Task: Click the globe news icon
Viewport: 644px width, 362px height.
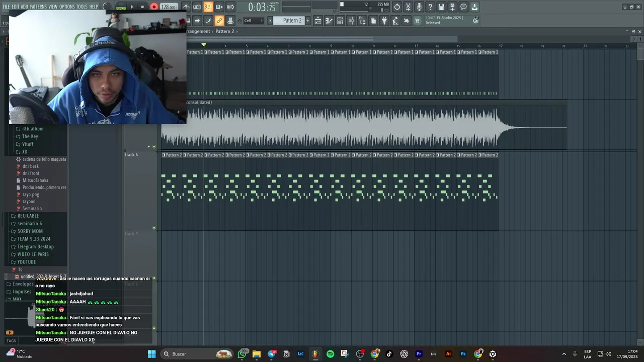Action: 475,20
